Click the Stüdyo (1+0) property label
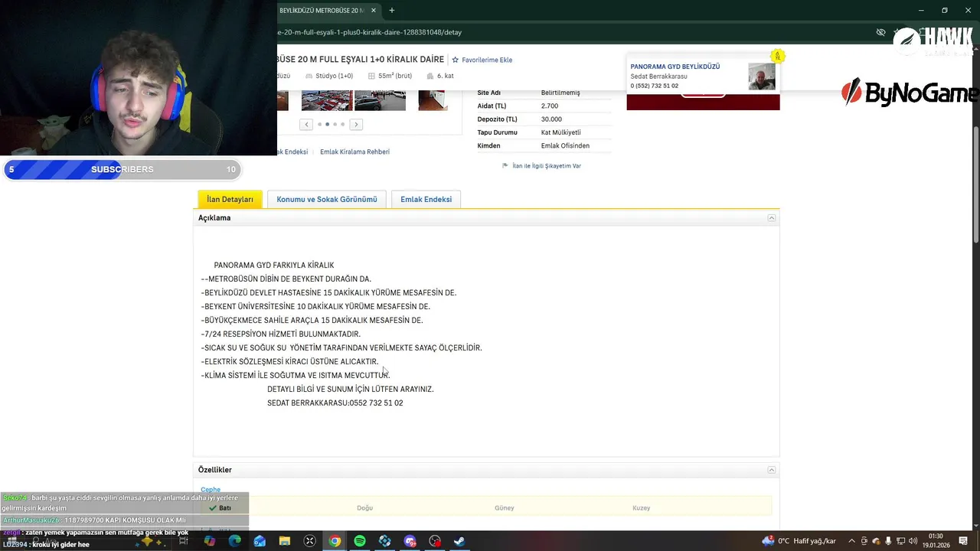The width and height of the screenshot is (980, 551). click(x=335, y=76)
